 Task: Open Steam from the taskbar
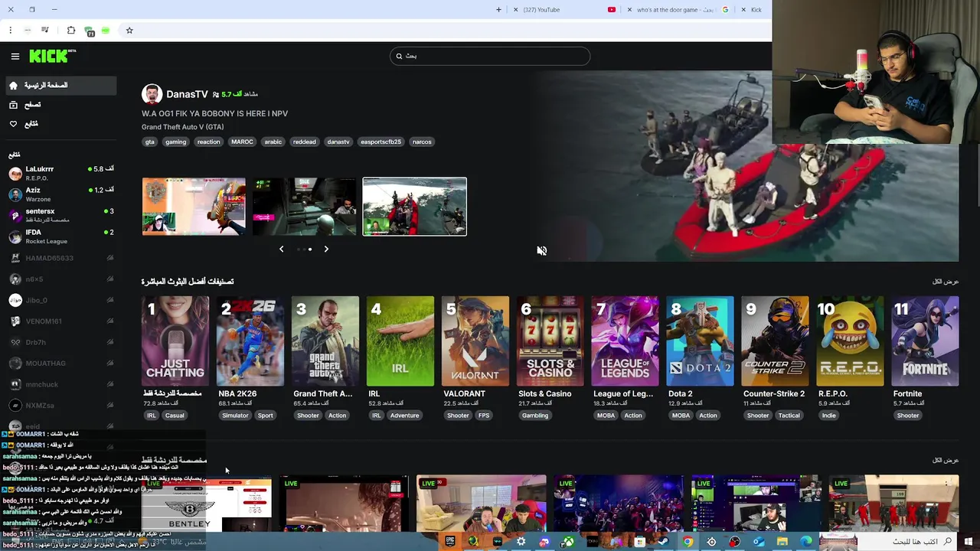663,542
